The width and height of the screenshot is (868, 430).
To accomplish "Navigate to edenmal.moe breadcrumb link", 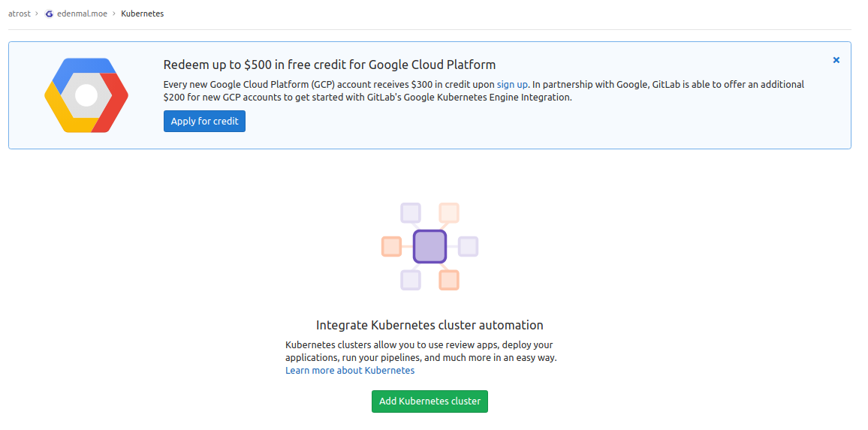I will [83, 14].
